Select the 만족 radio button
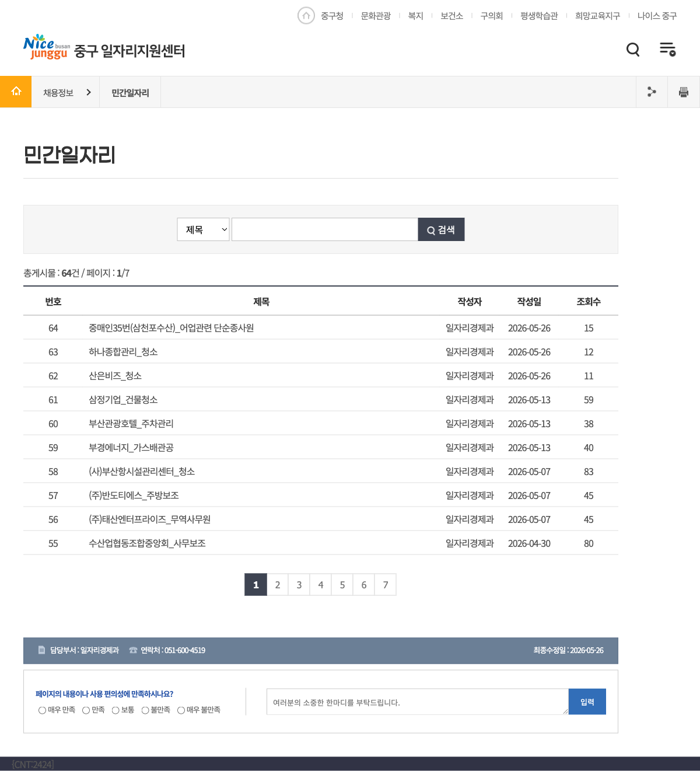 (86, 710)
